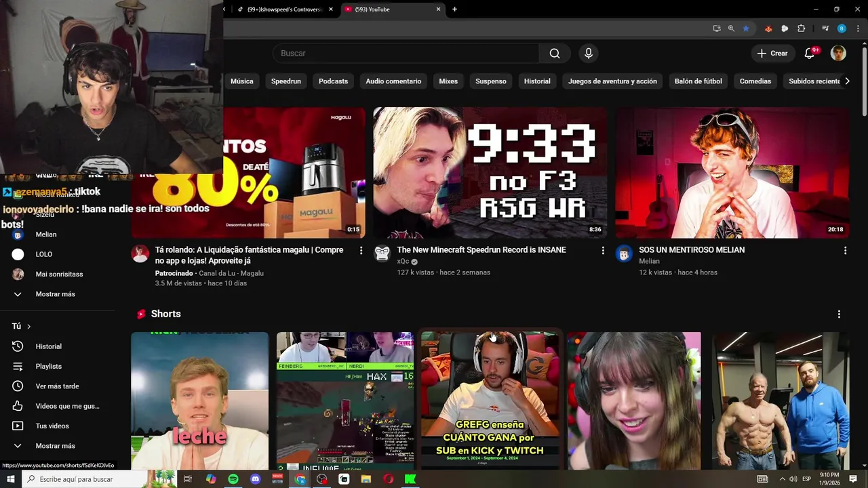Image resolution: width=868 pixels, height=488 pixels.
Task: Open YouTube notifications bell
Action: 809,54
